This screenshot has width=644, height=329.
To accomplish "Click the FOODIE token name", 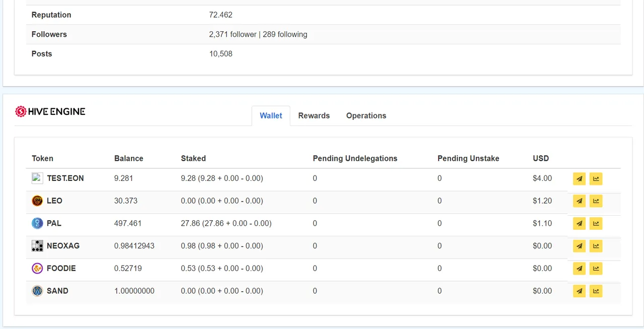I will tap(61, 269).
